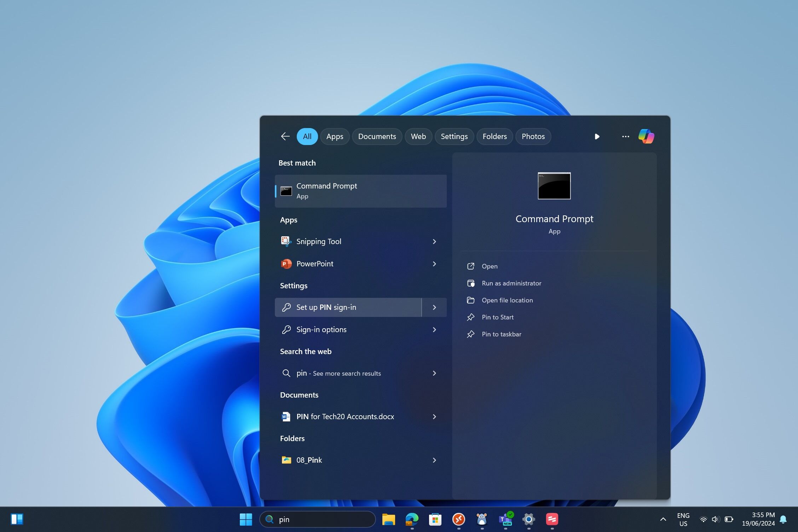Expand the Snipping Tool result chevron

[434, 242]
